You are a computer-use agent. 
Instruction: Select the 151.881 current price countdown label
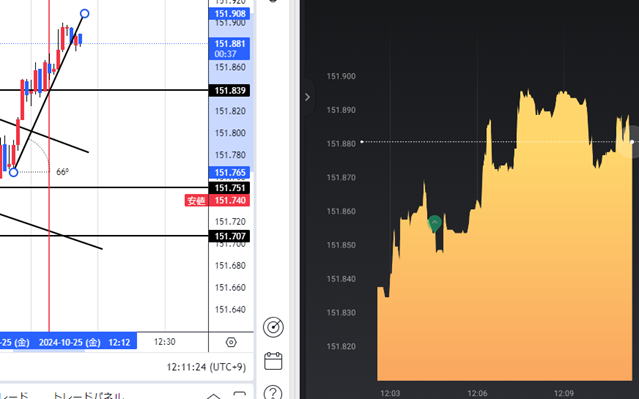pyautogui.click(x=229, y=48)
